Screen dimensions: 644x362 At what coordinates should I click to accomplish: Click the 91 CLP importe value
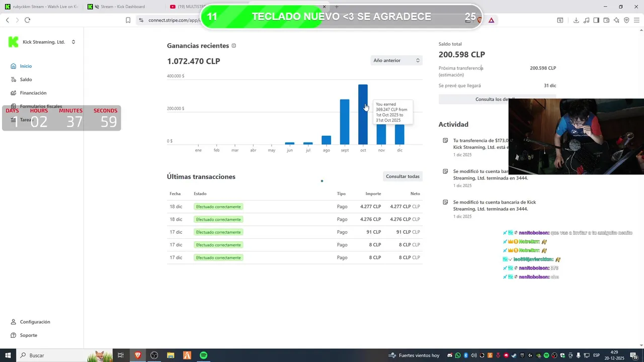(374, 232)
